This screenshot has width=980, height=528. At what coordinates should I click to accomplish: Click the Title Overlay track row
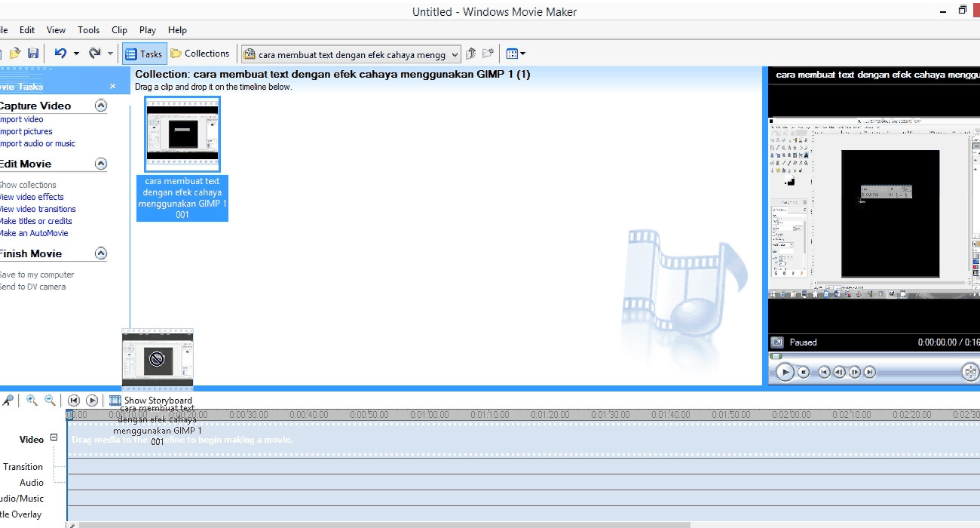[x=523, y=514]
